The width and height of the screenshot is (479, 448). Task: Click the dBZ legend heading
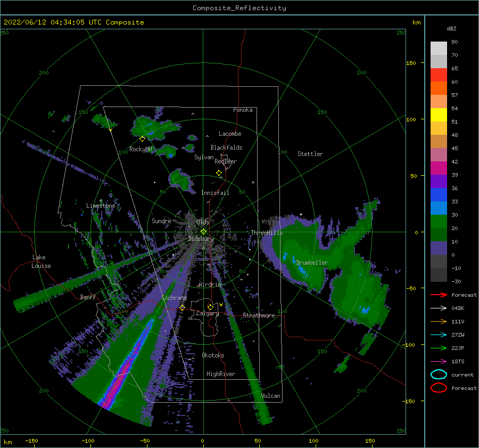(451, 28)
